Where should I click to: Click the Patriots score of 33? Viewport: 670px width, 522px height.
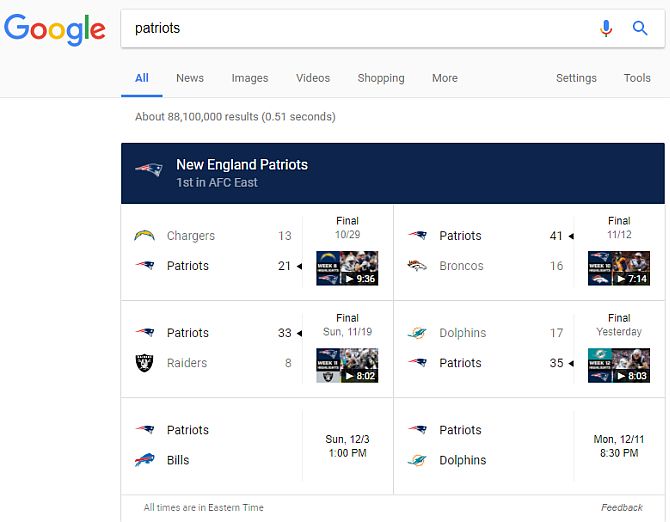click(285, 333)
